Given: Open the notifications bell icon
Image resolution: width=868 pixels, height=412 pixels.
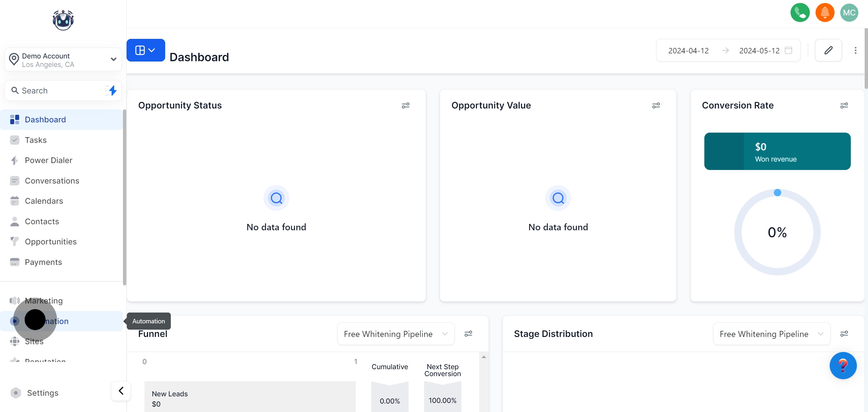Looking at the screenshot, I should coord(825,12).
